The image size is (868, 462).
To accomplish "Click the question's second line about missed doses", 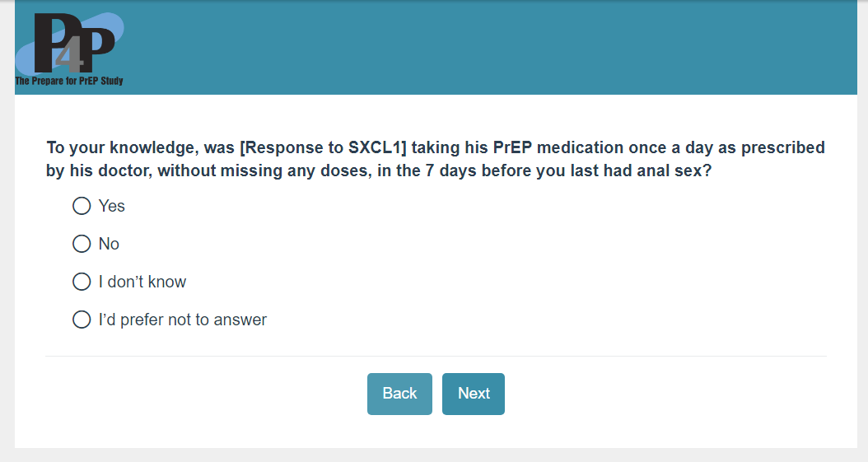I will tap(379, 171).
